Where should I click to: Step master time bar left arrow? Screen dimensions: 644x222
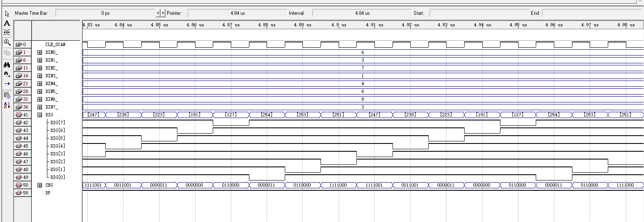158,13
